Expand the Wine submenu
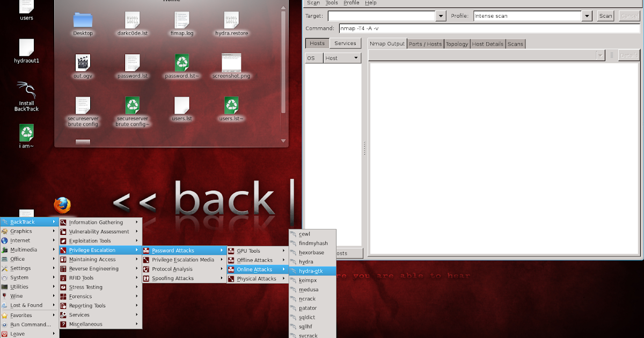644x338 pixels. [x=30, y=296]
